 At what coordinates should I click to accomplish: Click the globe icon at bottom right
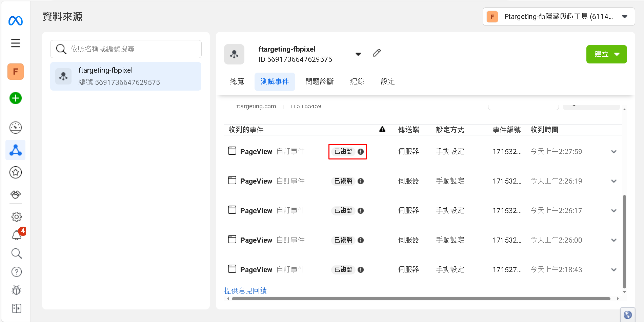(x=627, y=315)
